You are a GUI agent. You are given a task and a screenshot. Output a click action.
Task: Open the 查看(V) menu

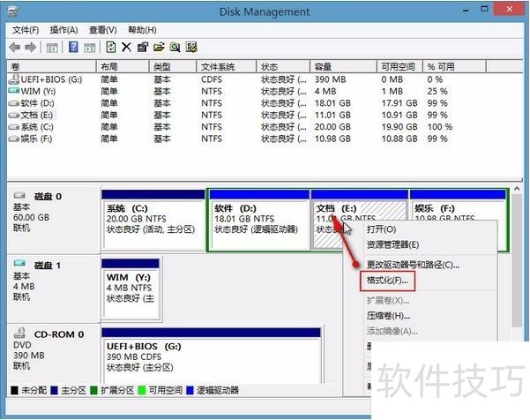pyautogui.click(x=103, y=30)
